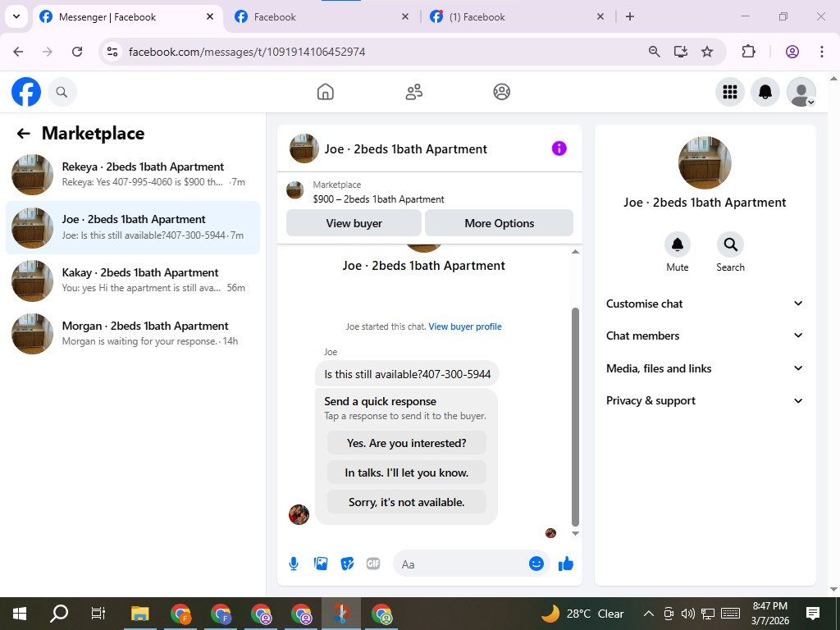Open the browser zoom magnifier icon
This screenshot has height=630, width=840.
click(x=654, y=52)
